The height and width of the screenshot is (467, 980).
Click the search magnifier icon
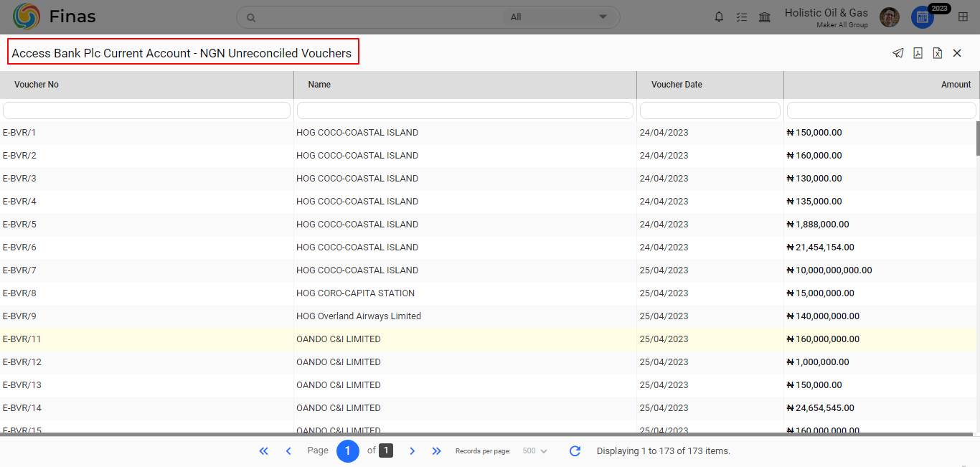[x=251, y=17]
